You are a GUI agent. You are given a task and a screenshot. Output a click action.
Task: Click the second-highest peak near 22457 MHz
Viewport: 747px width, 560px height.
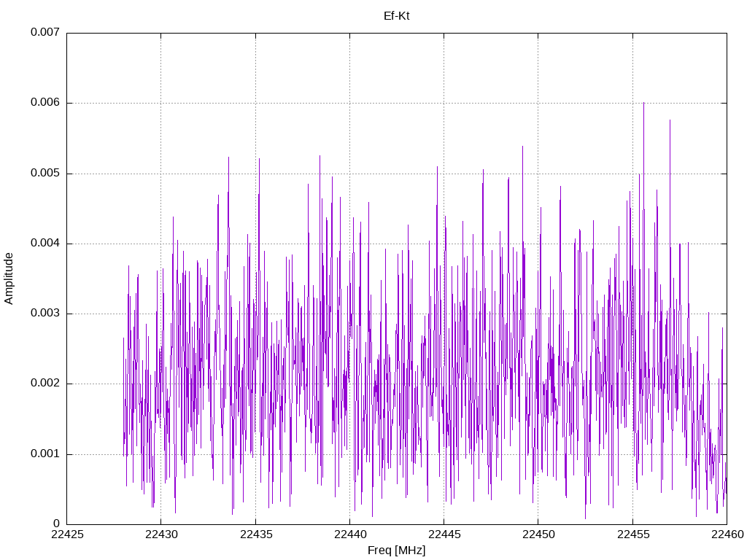point(670,121)
